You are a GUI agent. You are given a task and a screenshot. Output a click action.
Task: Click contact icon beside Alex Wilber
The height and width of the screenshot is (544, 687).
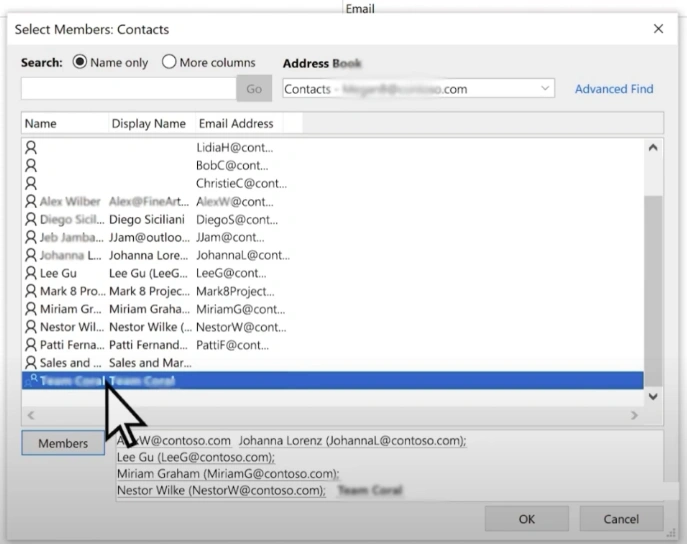click(31, 201)
